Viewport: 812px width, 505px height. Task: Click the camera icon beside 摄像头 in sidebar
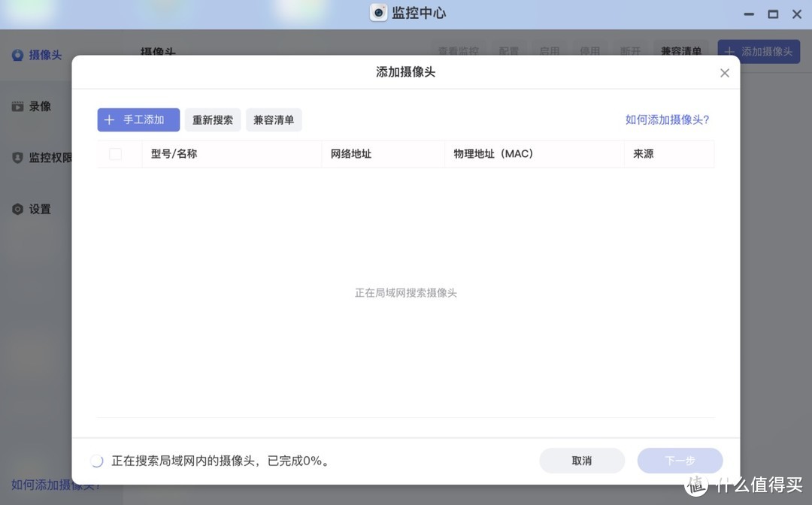17,55
